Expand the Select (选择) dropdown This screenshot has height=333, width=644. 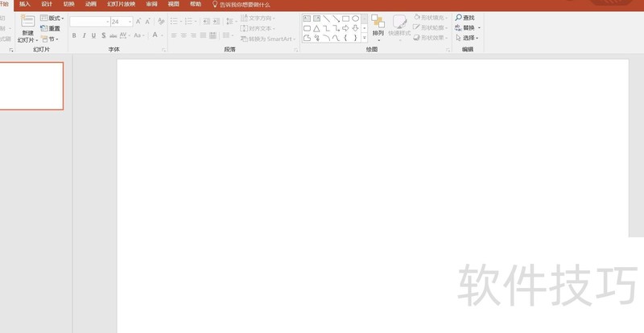click(x=468, y=38)
